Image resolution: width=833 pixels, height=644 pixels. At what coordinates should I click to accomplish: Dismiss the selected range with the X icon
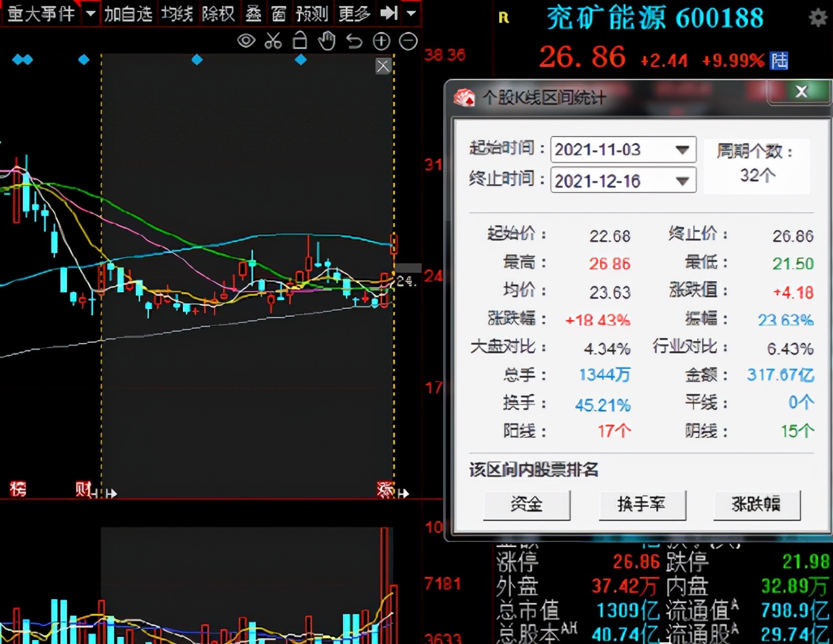coord(383,66)
